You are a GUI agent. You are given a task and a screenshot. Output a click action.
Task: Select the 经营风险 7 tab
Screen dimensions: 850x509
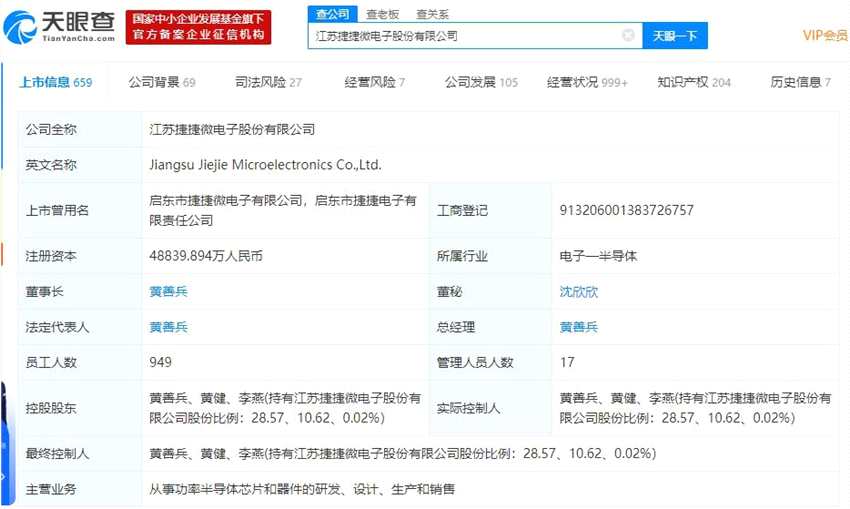[375, 82]
